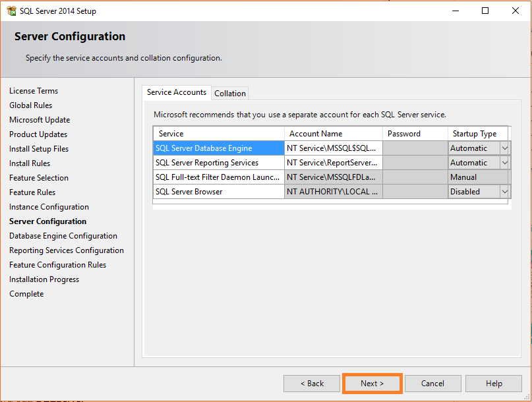Select Feature Rules step in sidebar
This screenshot has width=532, height=402.
click(x=32, y=192)
